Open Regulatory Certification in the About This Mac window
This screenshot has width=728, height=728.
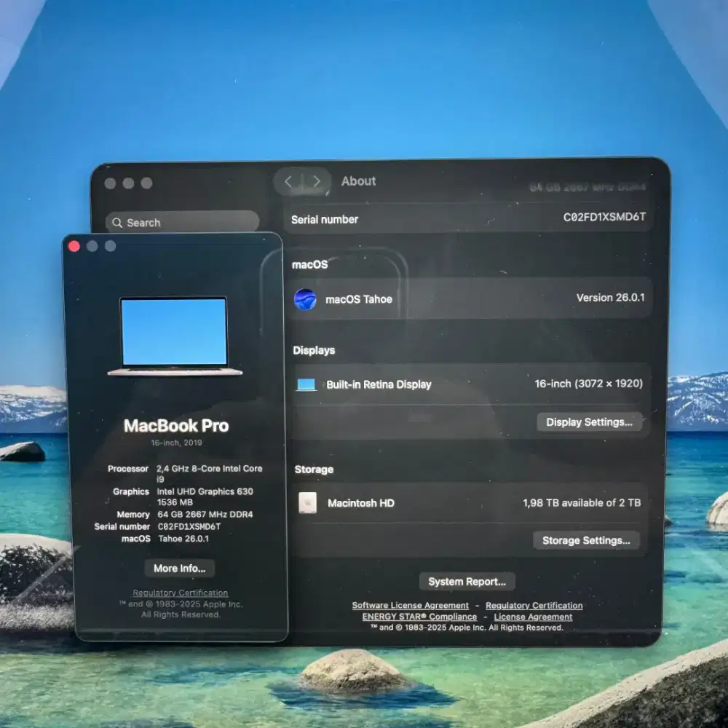coord(179,592)
